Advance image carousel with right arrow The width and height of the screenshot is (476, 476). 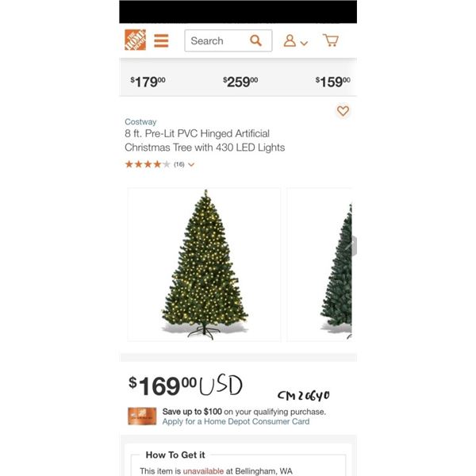coord(352,246)
